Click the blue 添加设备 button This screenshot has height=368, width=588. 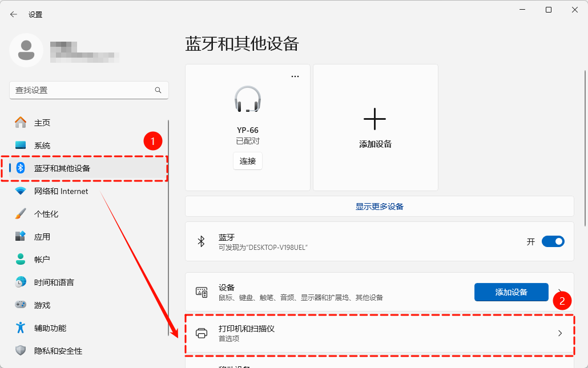[x=511, y=292]
